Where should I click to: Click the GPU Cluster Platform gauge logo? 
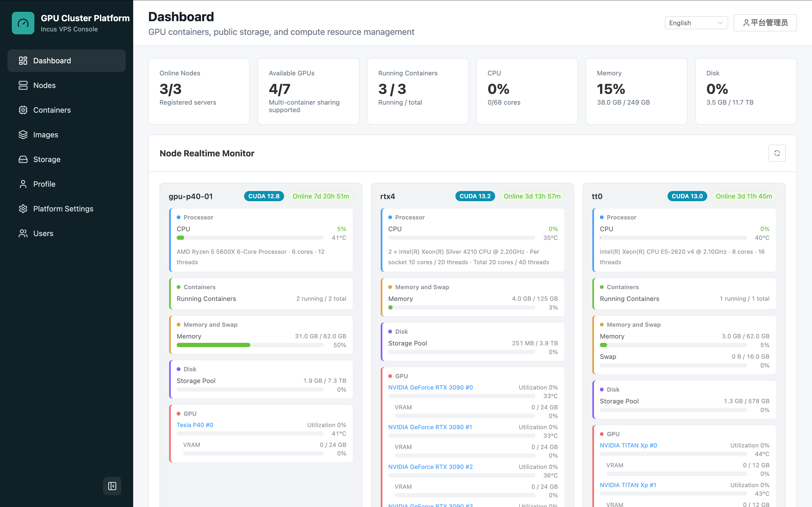point(23,23)
